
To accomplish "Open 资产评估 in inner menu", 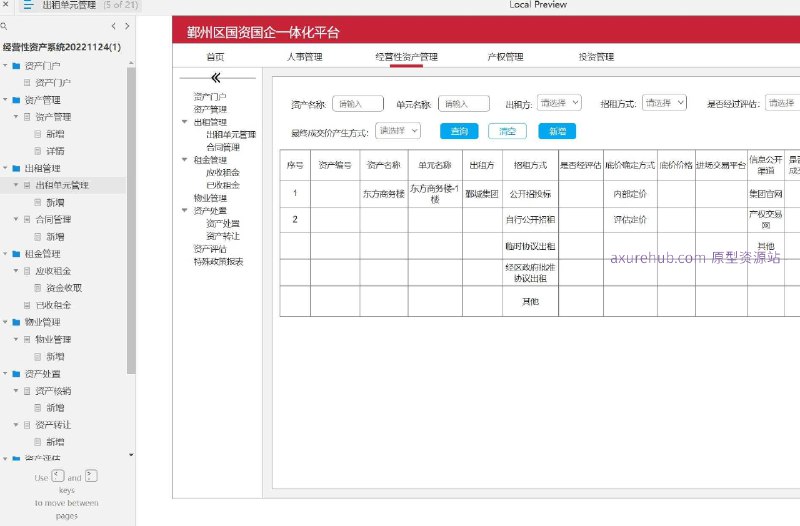I will 210,249.
